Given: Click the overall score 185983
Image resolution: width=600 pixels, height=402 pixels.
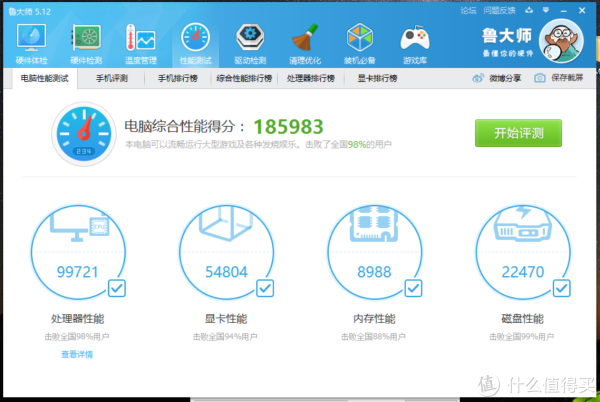Looking at the screenshot, I should click(x=289, y=127).
